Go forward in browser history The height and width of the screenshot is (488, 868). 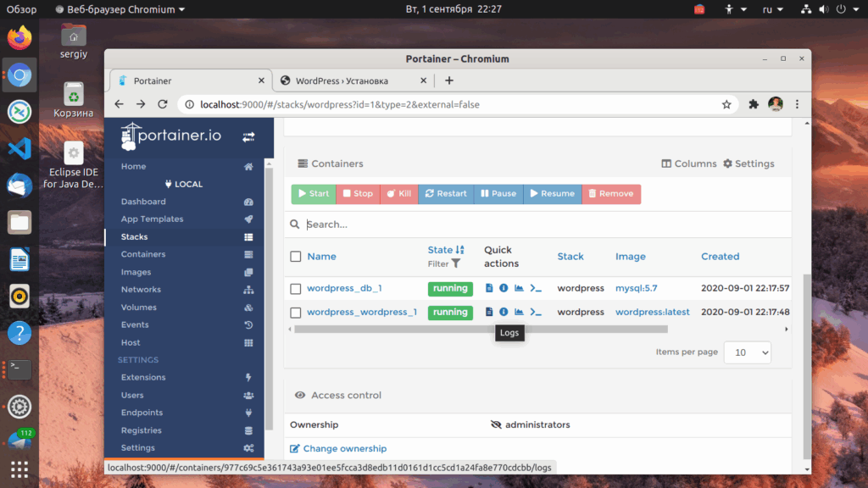tap(141, 104)
